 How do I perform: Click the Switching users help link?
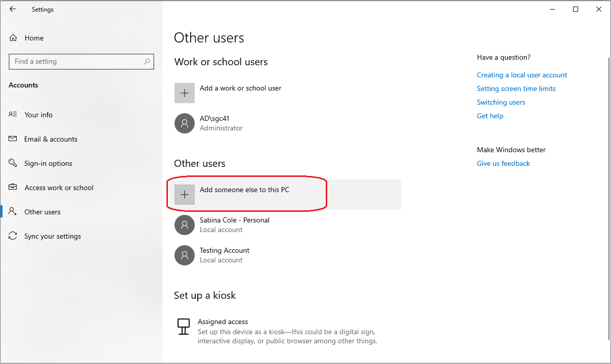(x=501, y=102)
